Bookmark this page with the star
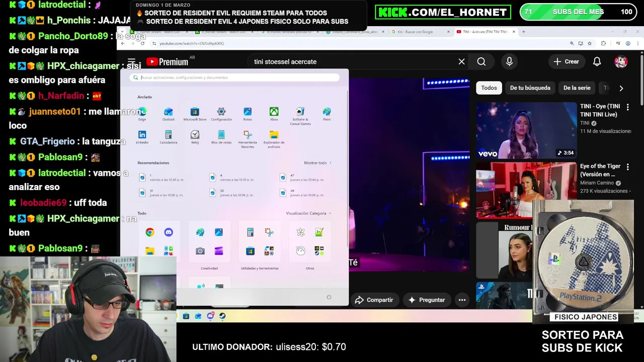The height and width of the screenshot is (362, 644). click(589, 43)
